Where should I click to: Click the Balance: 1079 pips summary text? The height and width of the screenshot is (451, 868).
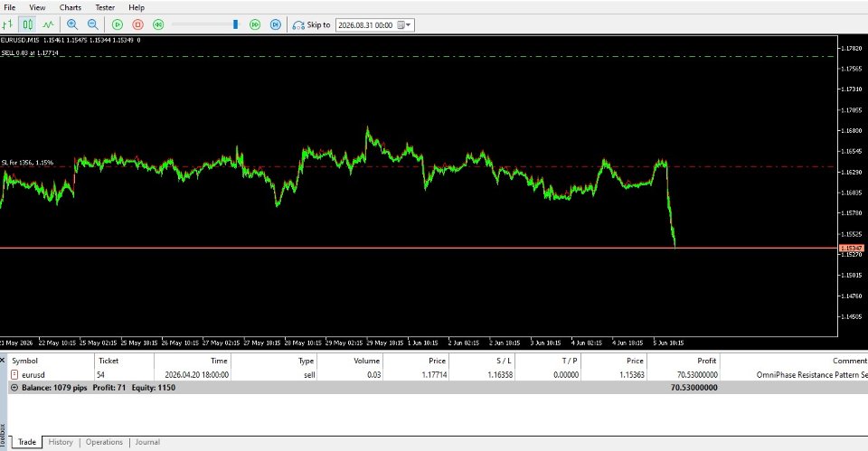click(54, 388)
